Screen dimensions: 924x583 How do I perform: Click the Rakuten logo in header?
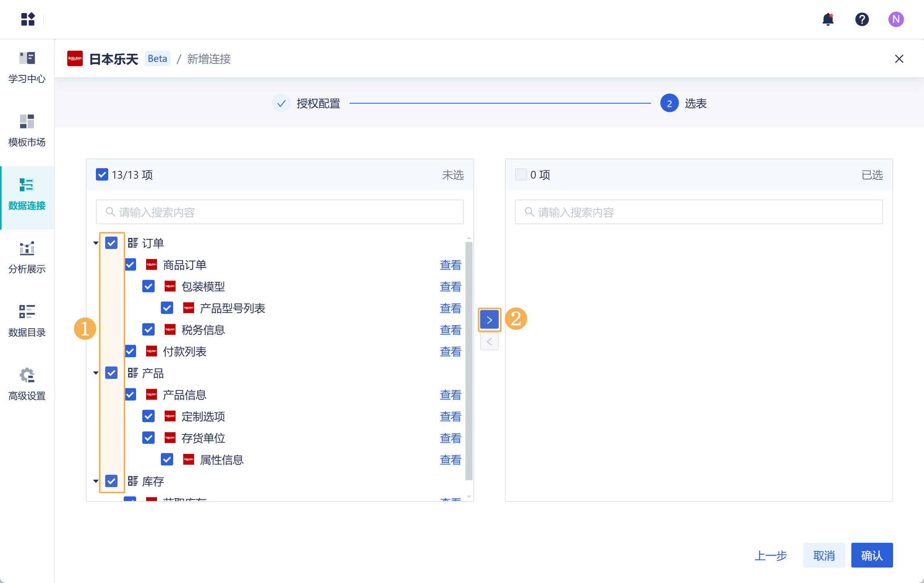[75, 59]
